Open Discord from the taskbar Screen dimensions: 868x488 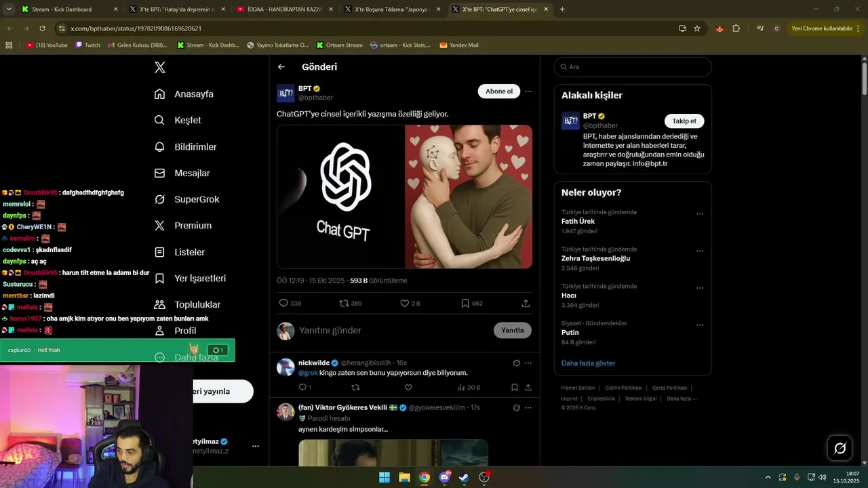coord(444,477)
